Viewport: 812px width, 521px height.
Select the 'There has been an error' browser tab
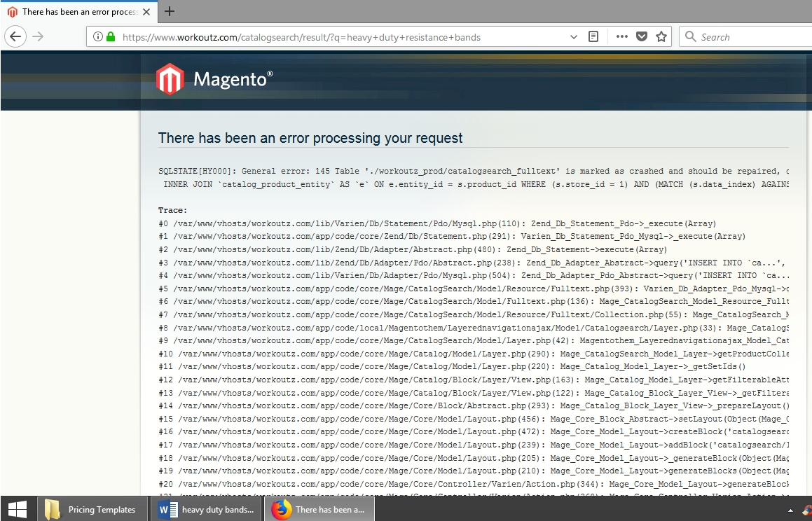click(x=79, y=11)
